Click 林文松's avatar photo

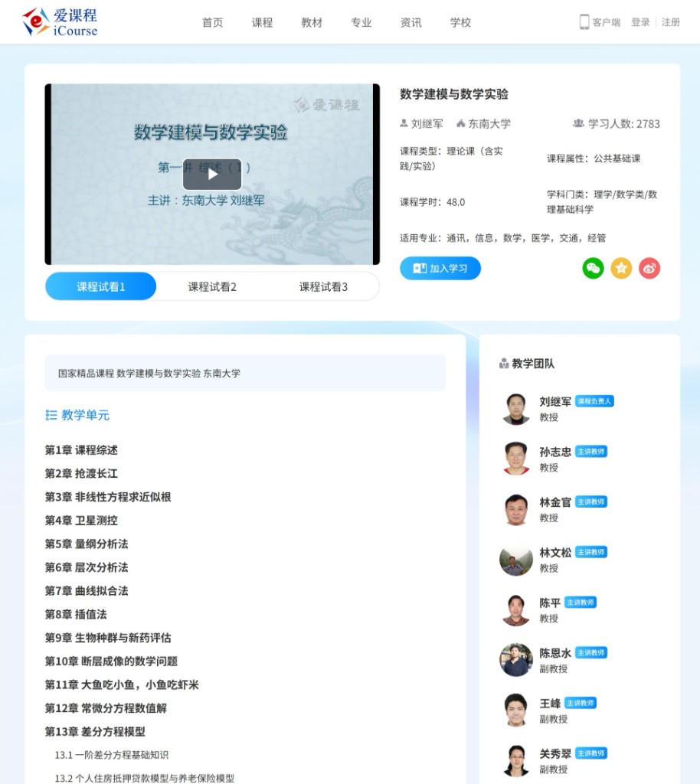[516, 560]
